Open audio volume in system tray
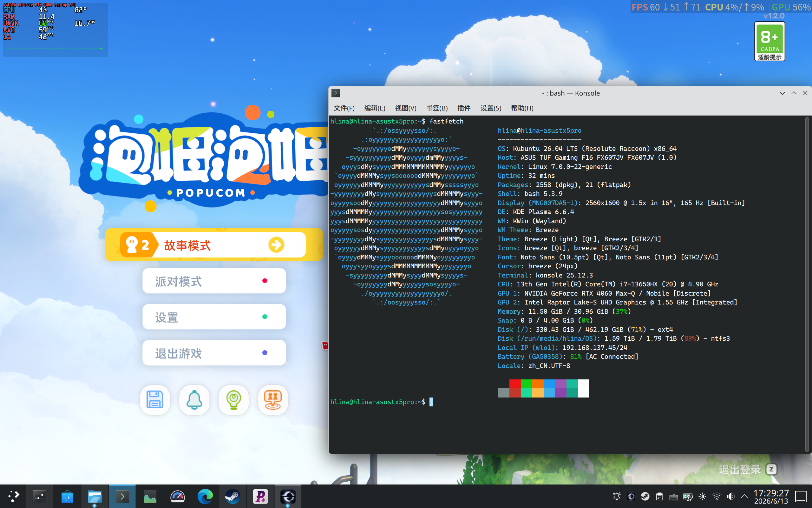812x508 pixels. (x=730, y=496)
